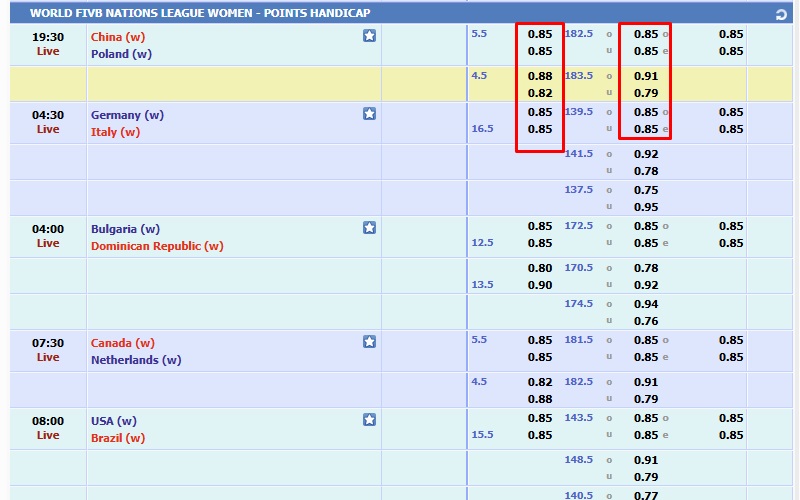Viewport: 800px width, 500px height.
Task: Add Germany vs Italy to favorites
Action: [x=369, y=114]
